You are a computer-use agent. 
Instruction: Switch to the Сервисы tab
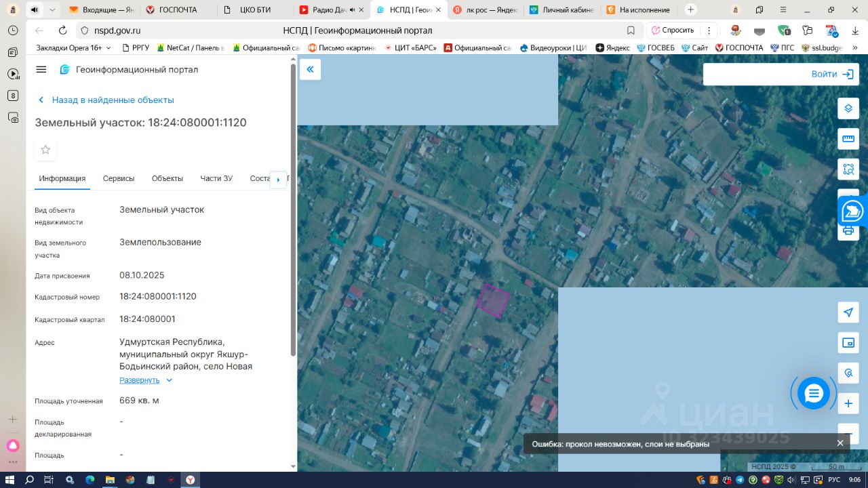[x=119, y=178]
